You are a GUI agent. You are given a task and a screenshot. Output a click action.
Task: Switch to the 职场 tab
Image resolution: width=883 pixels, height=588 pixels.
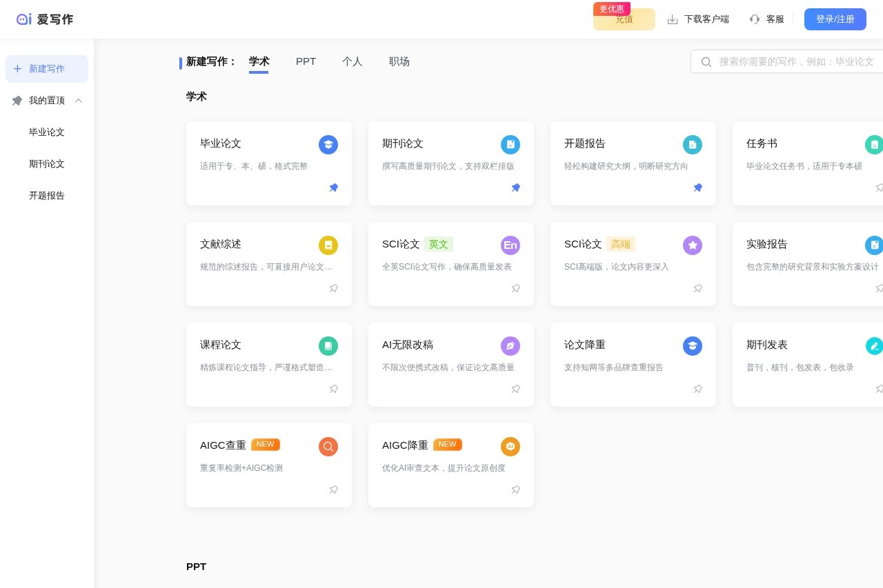(399, 61)
